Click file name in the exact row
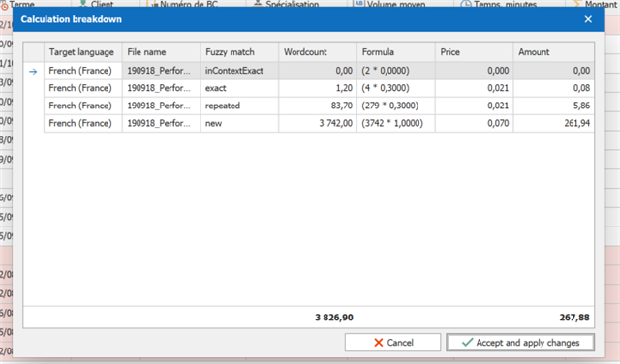 pos(162,88)
